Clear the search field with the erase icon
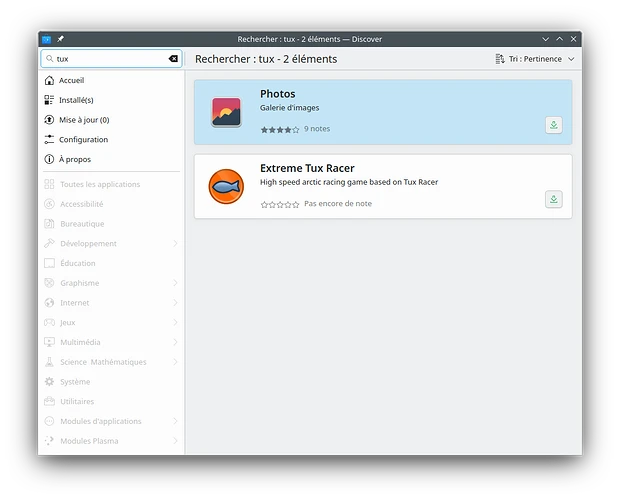The height and width of the screenshot is (500, 620). tap(173, 59)
